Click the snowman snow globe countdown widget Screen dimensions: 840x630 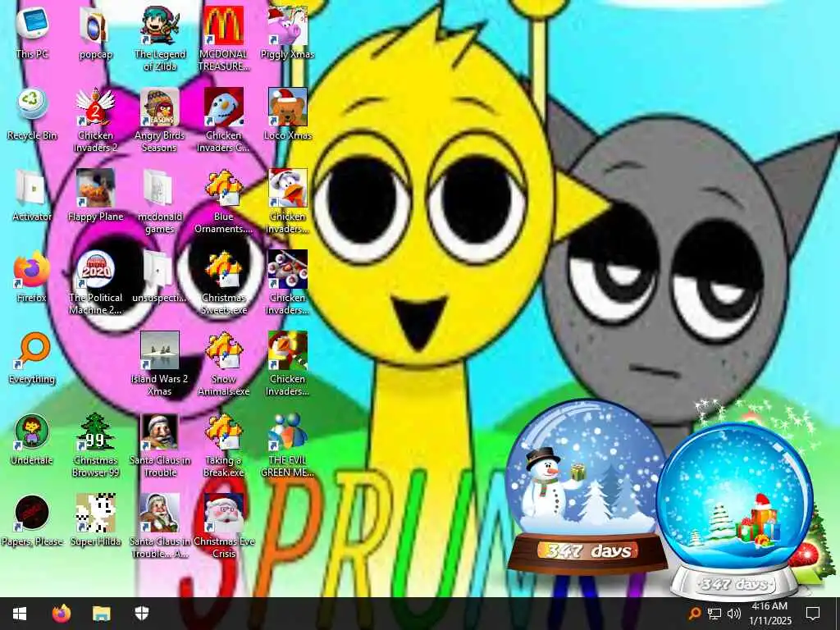(587, 486)
